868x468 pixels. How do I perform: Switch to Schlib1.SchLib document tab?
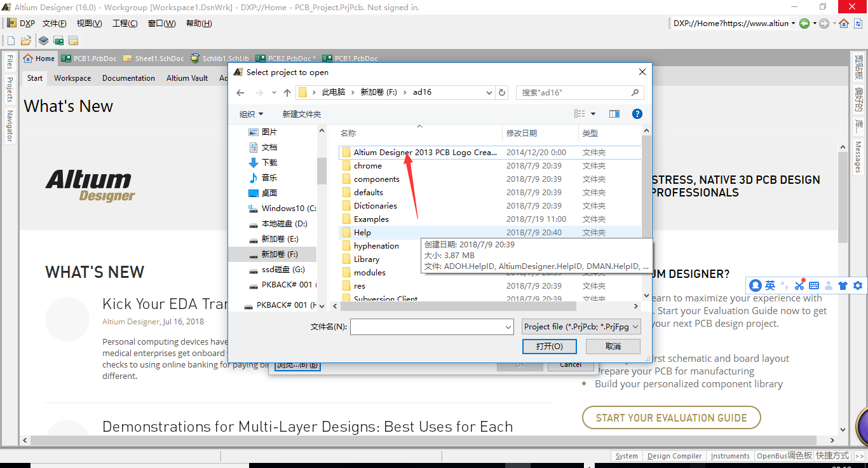tap(220, 59)
